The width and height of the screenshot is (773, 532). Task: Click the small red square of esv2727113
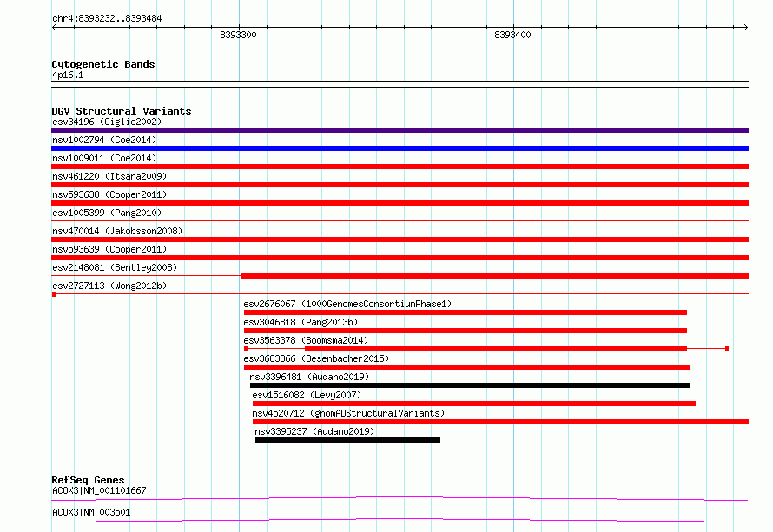pos(54,294)
